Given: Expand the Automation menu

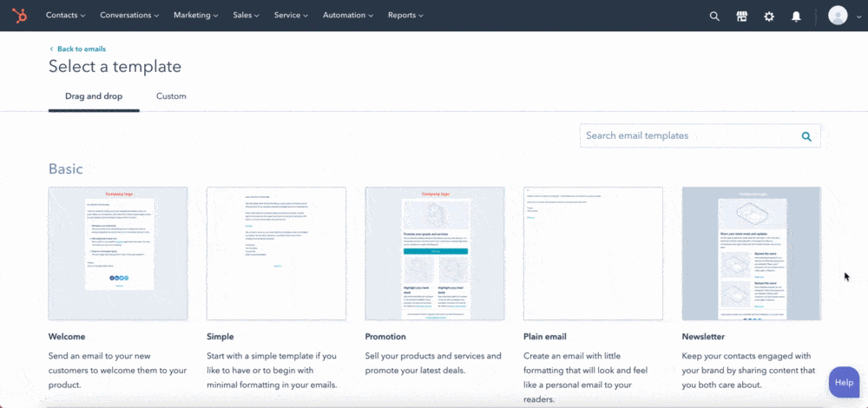Looking at the screenshot, I should tap(348, 16).
